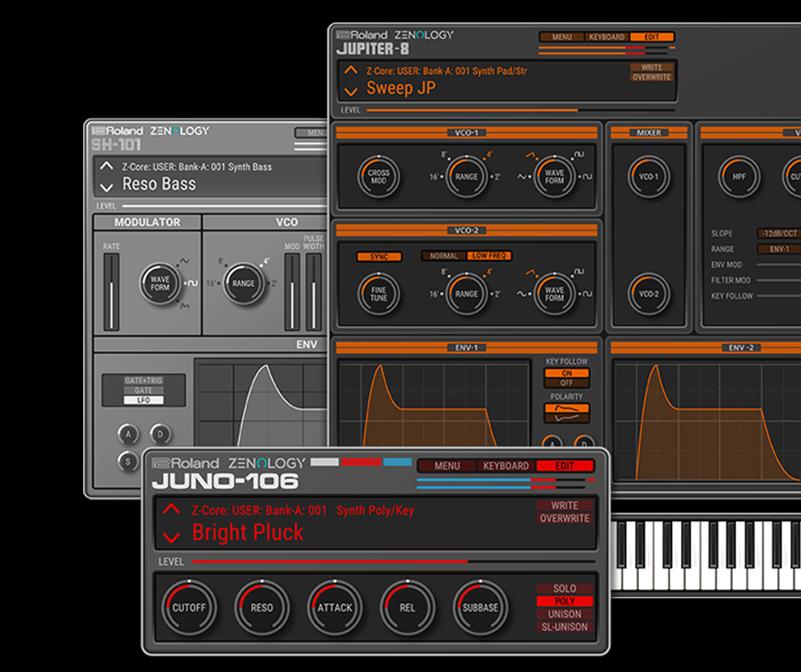Select inverted polarity curve icon in Jupiter-8 ENV-1
The width and height of the screenshot is (801, 672).
click(567, 418)
